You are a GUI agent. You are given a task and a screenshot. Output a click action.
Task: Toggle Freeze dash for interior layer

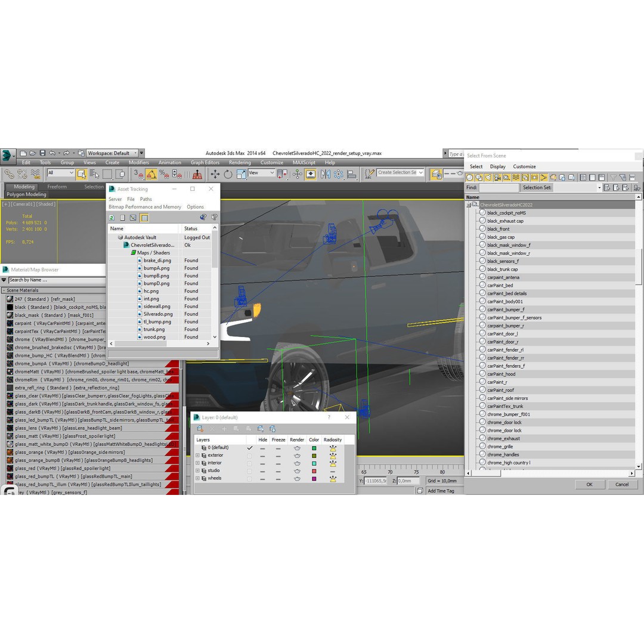[x=278, y=463]
